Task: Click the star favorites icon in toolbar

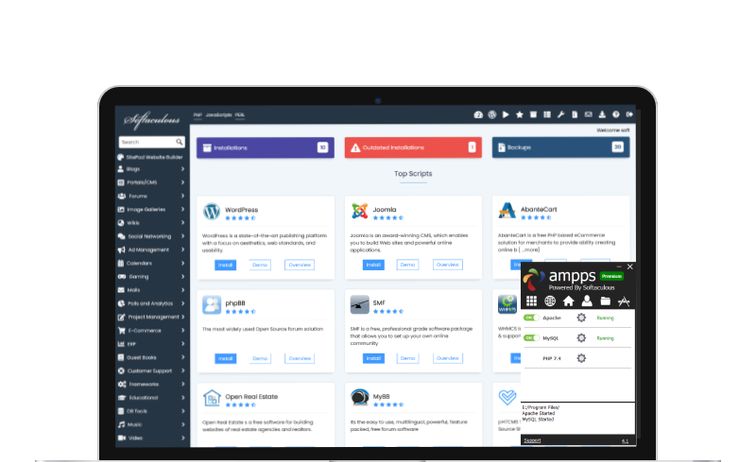Action: pyautogui.click(x=520, y=115)
